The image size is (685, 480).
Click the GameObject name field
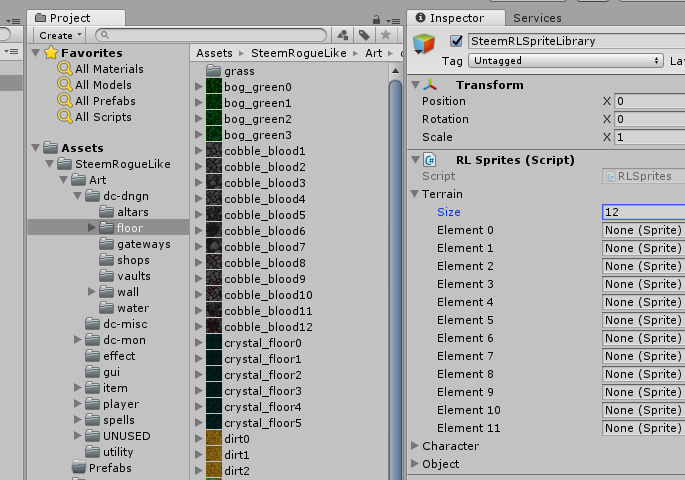(x=576, y=41)
